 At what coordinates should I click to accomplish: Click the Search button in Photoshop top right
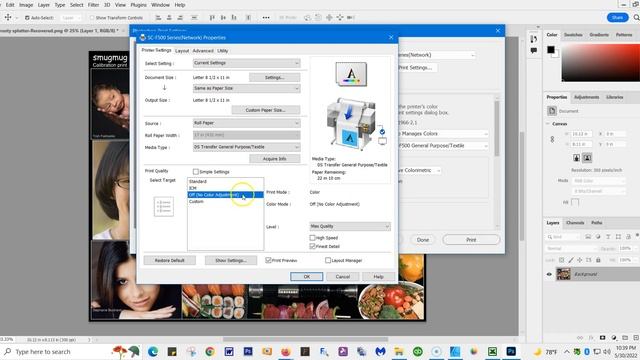click(x=636, y=18)
